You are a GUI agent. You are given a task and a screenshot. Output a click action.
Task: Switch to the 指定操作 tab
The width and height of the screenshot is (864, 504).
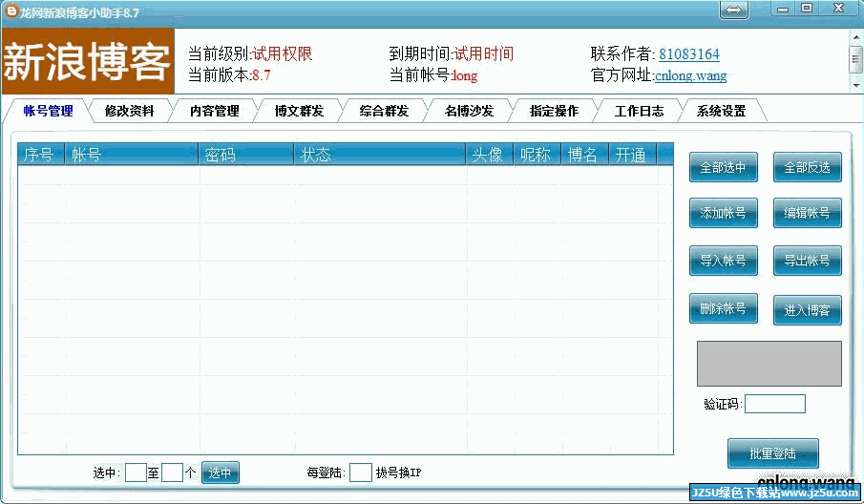(x=554, y=111)
